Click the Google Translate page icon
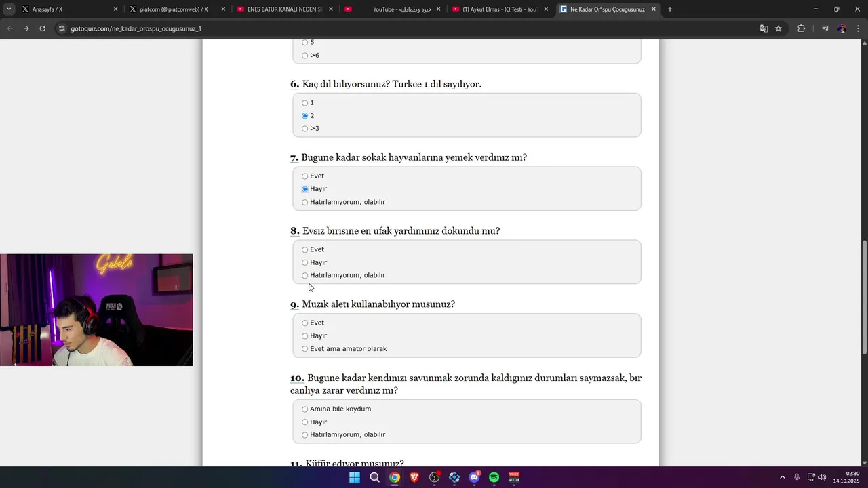The image size is (868, 488). point(764,28)
